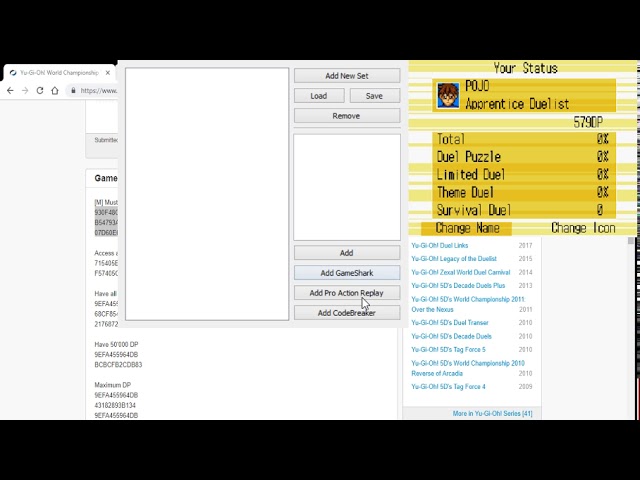The image size is (640, 480).
Task: Click the Have 50'000 DP cheat label
Action: pos(116,344)
